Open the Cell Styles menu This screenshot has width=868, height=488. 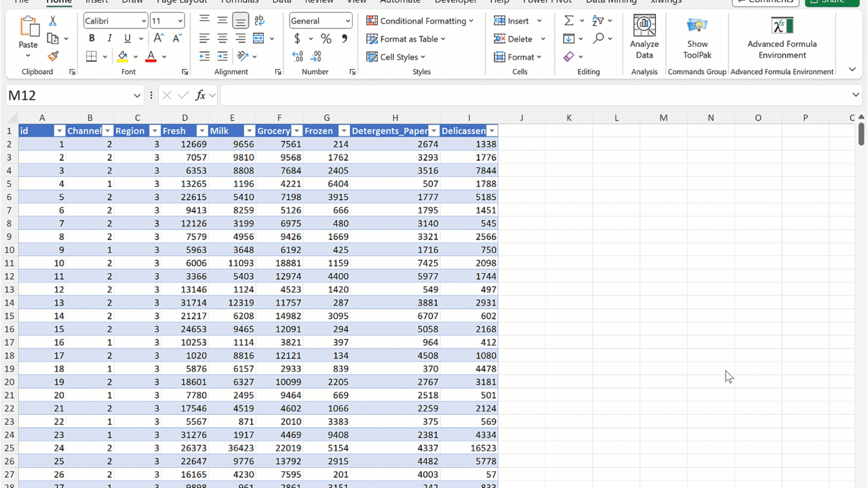coord(396,57)
